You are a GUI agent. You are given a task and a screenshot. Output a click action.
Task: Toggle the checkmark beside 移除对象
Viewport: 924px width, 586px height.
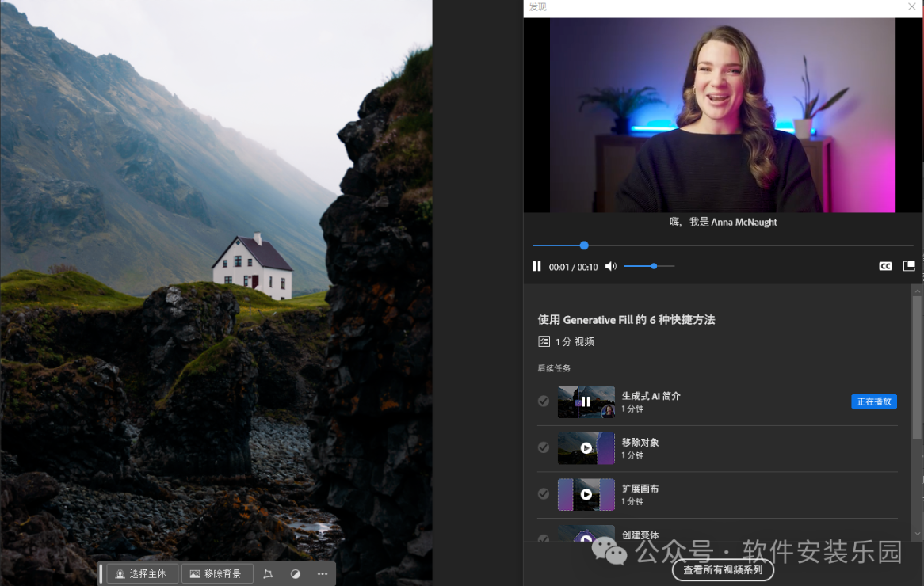[x=544, y=447]
